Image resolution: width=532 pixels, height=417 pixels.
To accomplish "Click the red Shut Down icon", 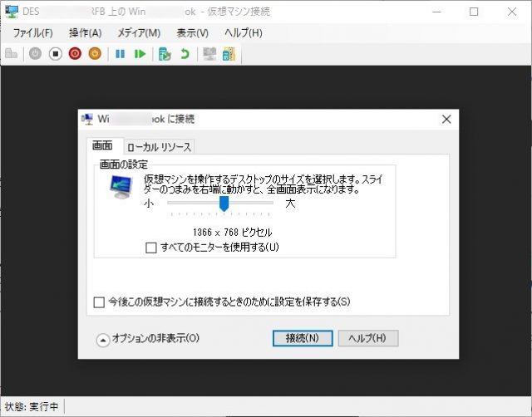I will click(x=75, y=53).
